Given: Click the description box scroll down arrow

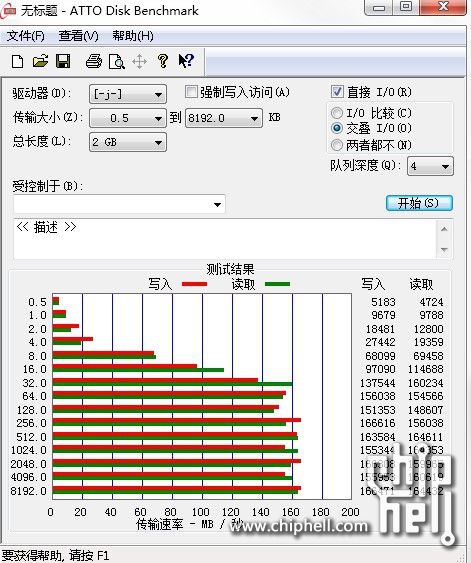Looking at the screenshot, I should click(x=444, y=250).
